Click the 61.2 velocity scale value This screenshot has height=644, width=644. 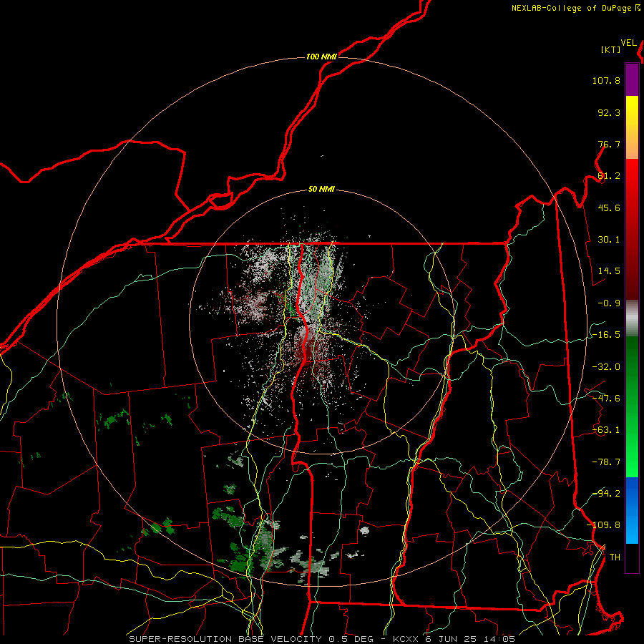point(609,176)
